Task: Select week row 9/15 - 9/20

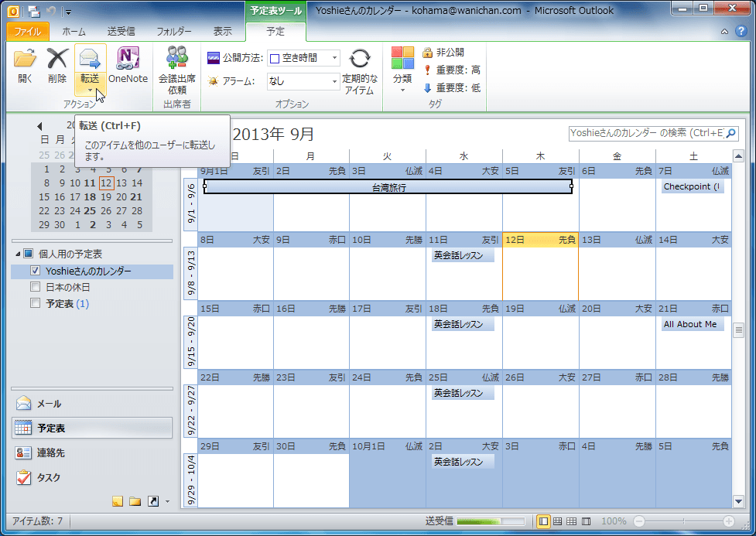Action: coord(191,341)
